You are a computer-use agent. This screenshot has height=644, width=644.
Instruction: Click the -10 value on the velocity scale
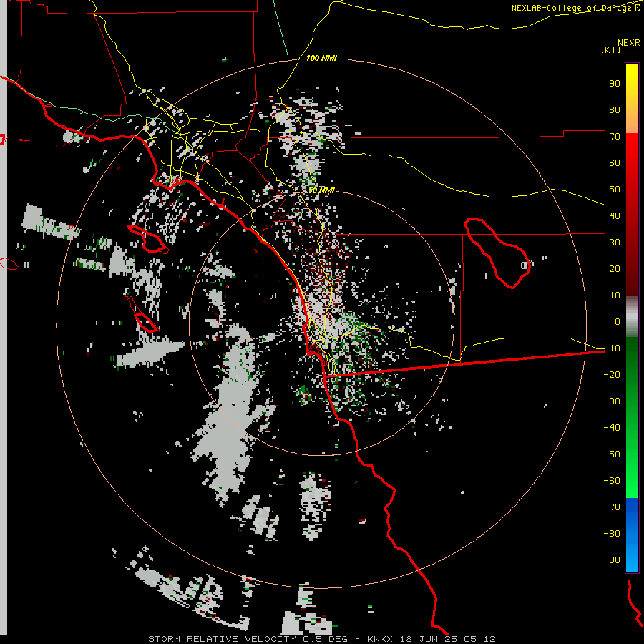tap(612, 348)
